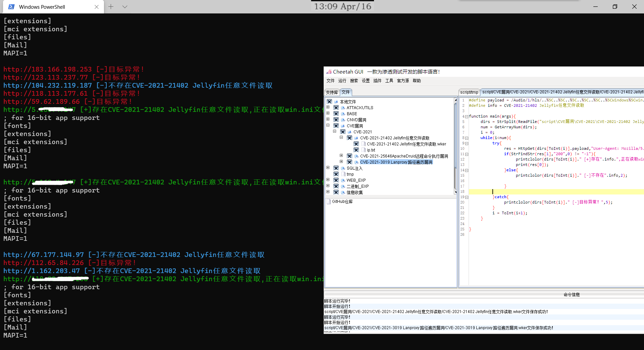Viewport: 644px width, 350px height.
Task: Click the folder icon beside 二进制_EXP
Action: coord(343,186)
